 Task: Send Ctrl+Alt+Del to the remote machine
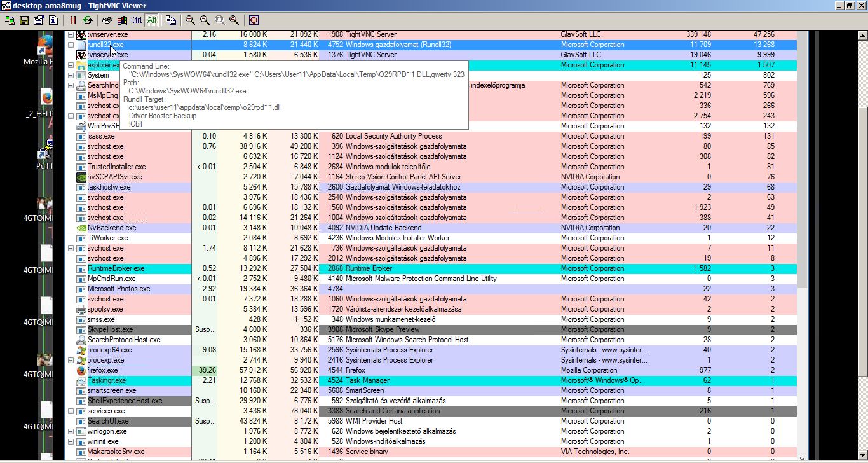pyautogui.click(x=107, y=20)
